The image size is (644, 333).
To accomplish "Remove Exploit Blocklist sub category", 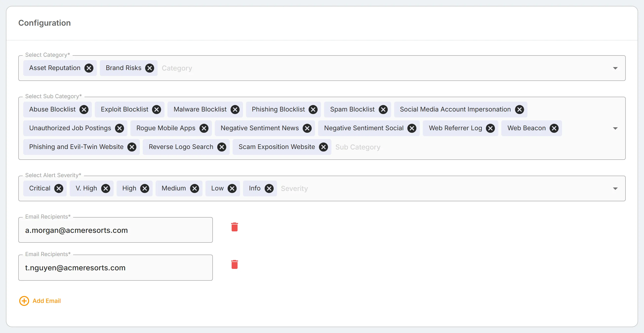I will pyautogui.click(x=157, y=110).
